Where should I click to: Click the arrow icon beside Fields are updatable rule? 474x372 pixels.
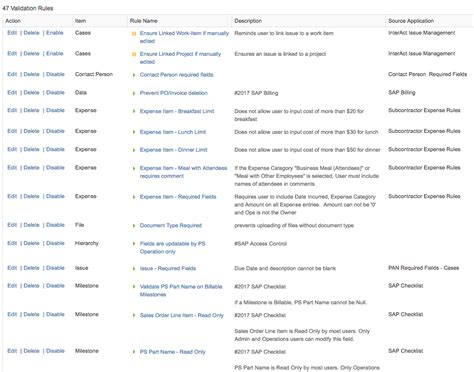coord(134,244)
